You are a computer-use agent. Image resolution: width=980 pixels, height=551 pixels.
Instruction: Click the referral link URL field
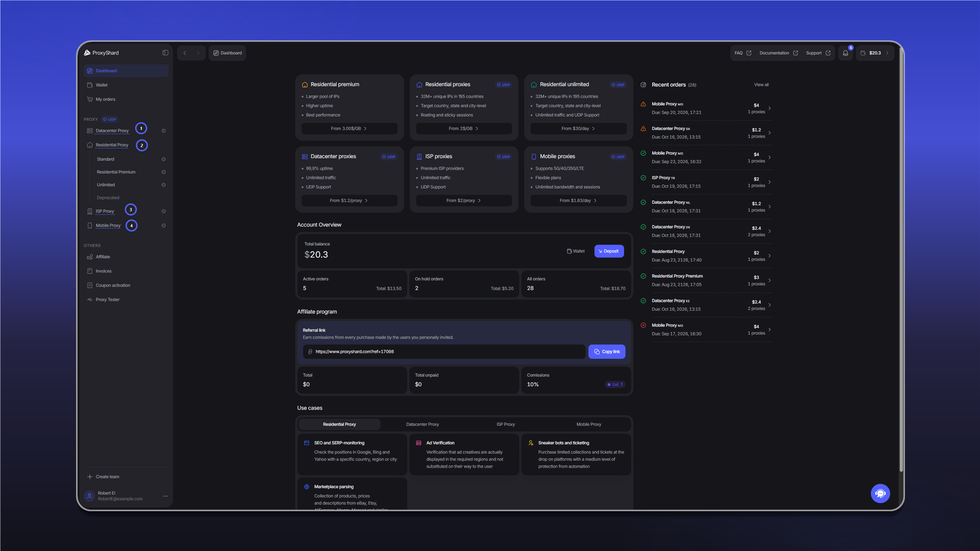click(x=444, y=352)
